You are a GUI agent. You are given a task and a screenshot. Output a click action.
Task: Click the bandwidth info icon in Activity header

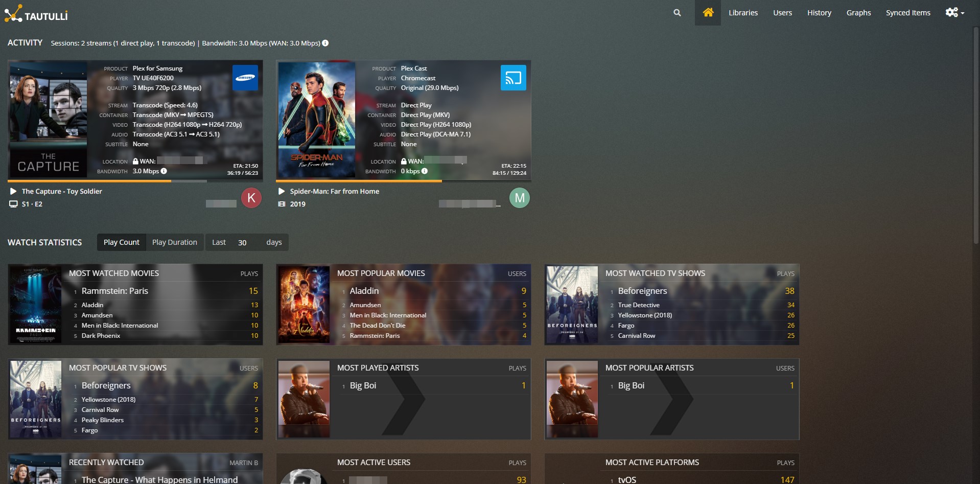tap(325, 43)
